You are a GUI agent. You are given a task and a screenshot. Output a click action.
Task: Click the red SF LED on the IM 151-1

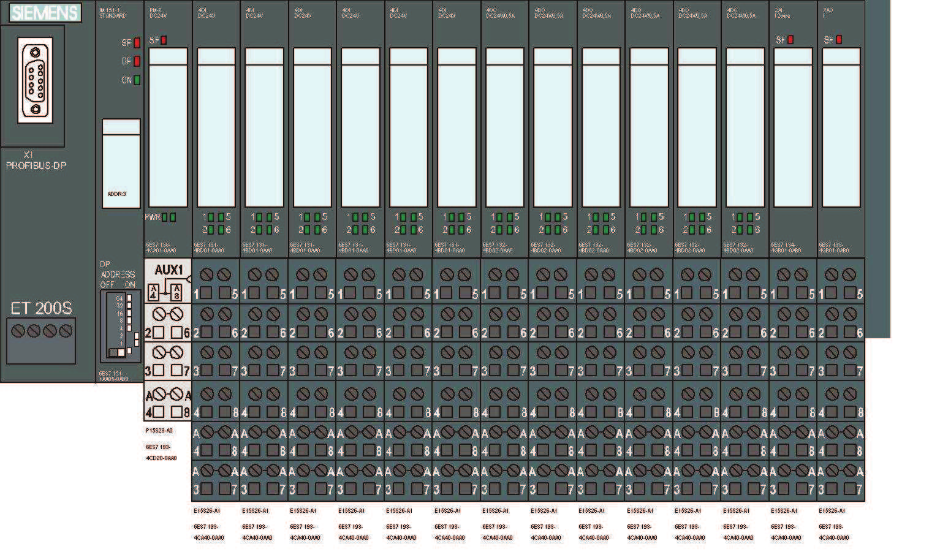click(137, 43)
